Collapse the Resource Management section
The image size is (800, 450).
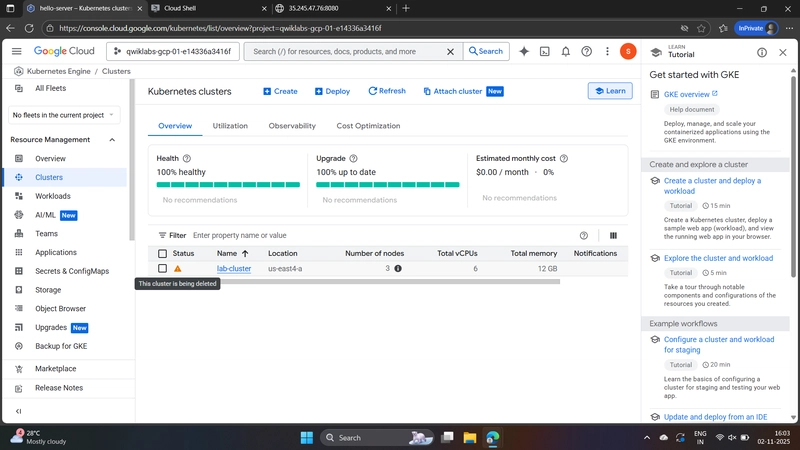pos(112,140)
